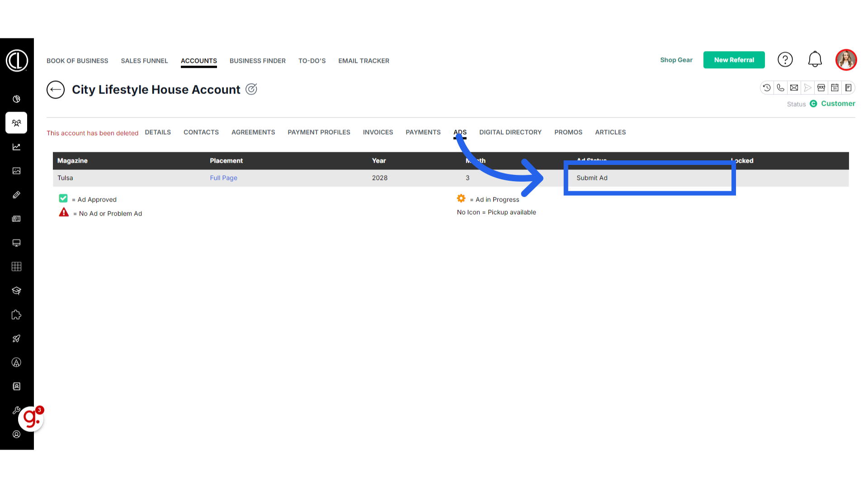Open the image gallery sidebar icon
The image size is (868, 488).
[x=16, y=171]
